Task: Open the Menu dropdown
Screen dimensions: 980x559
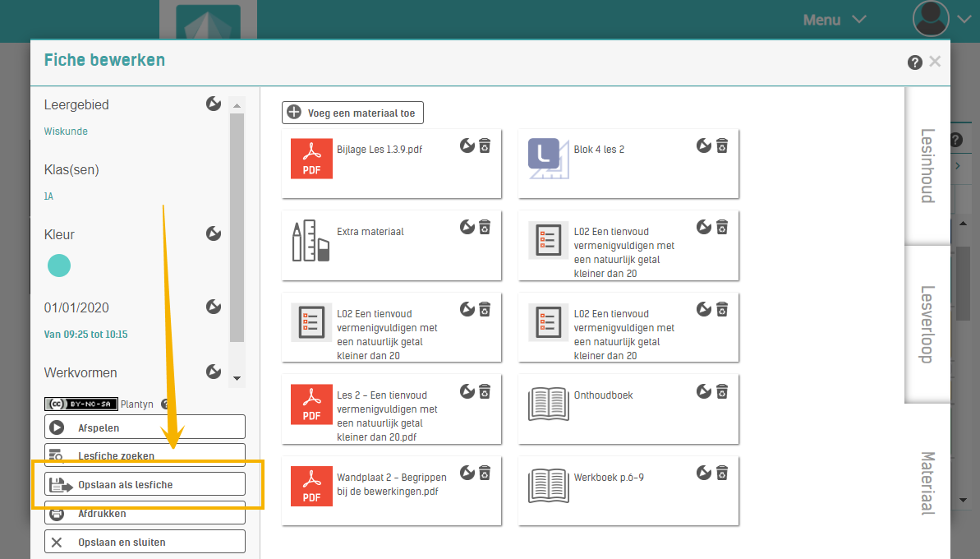Action: [834, 20]
